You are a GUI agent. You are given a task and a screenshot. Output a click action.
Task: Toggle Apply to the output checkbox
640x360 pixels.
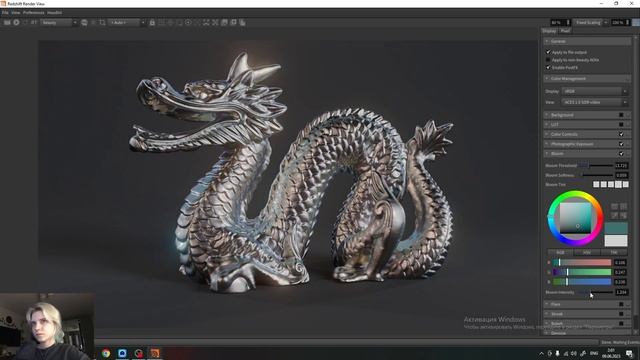pyautogui.click(x=548, y=52)
